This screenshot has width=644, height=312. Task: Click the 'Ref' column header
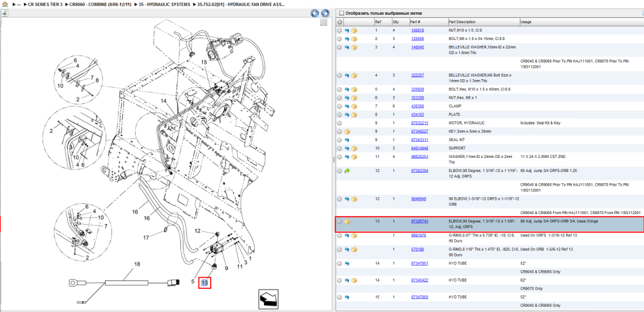[382, 22]
